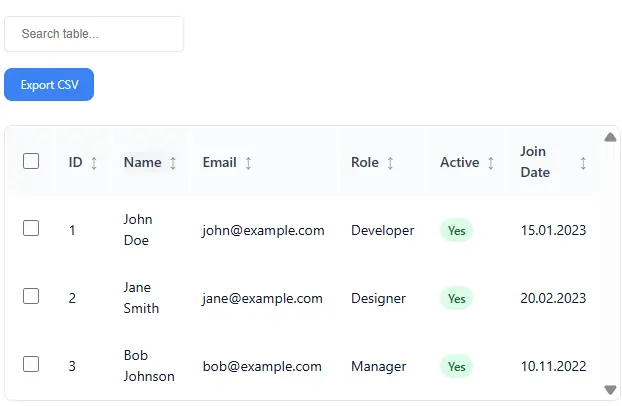Sort the Role column via its icon
622x406 pixels.
[390, 163]
